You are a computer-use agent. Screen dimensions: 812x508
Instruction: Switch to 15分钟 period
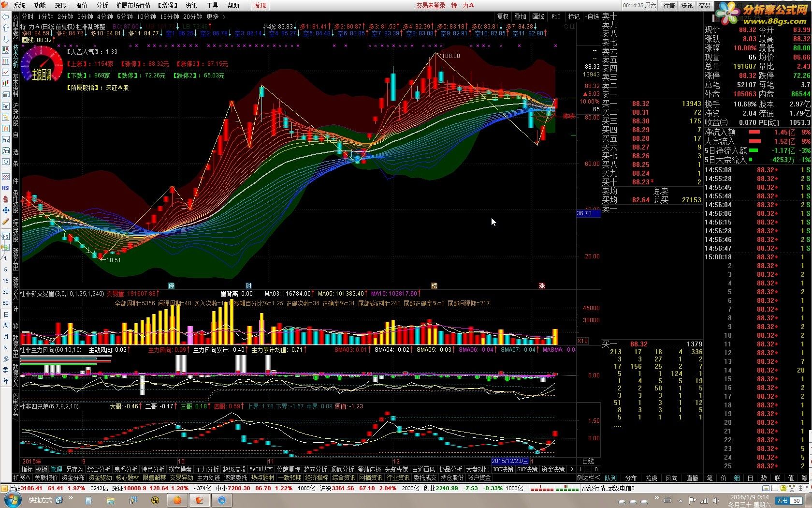(170, 16)
